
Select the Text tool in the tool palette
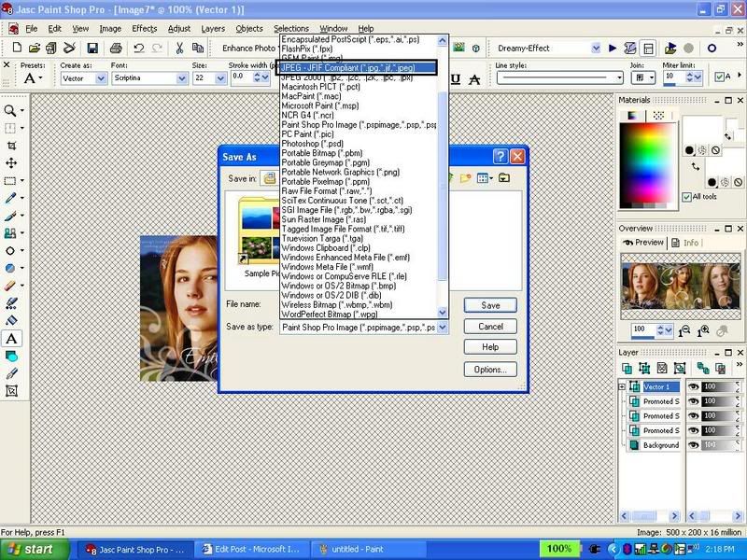11,339
